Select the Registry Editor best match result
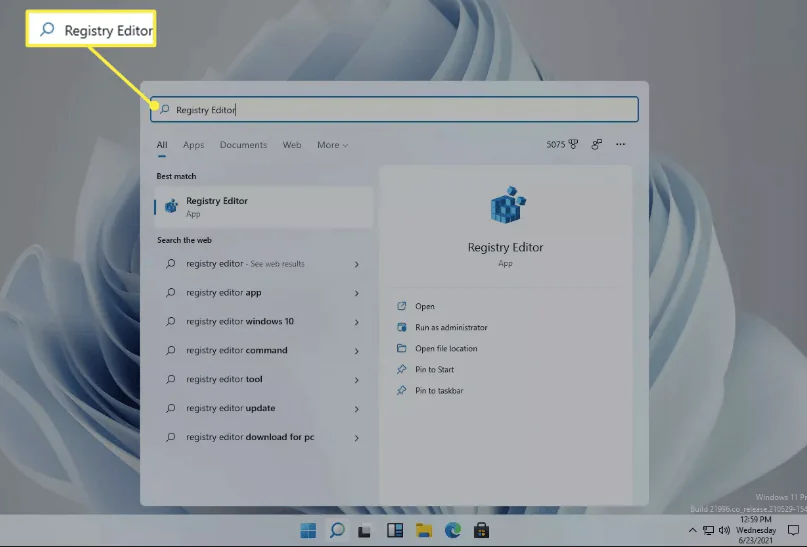This screenshot has height=547, width=807. point(264,207)
